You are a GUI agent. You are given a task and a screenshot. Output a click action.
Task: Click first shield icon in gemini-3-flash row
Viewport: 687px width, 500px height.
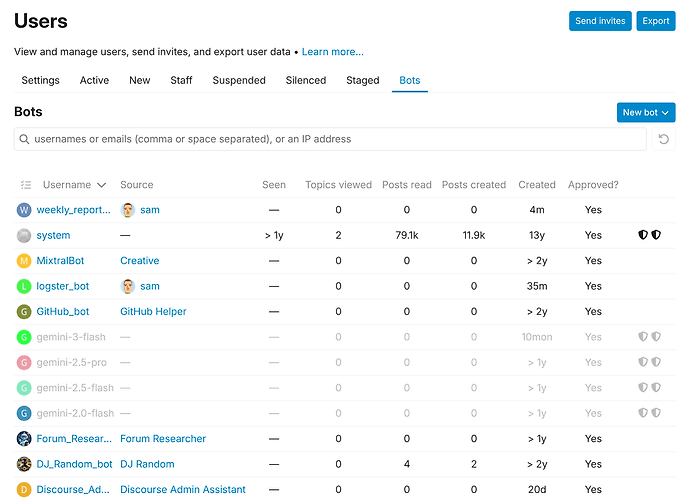point(643,337)
